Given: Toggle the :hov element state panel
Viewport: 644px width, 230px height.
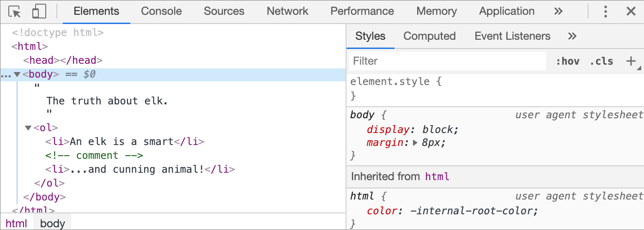Looking at the screenshot, I should click(x=567, y=61).
